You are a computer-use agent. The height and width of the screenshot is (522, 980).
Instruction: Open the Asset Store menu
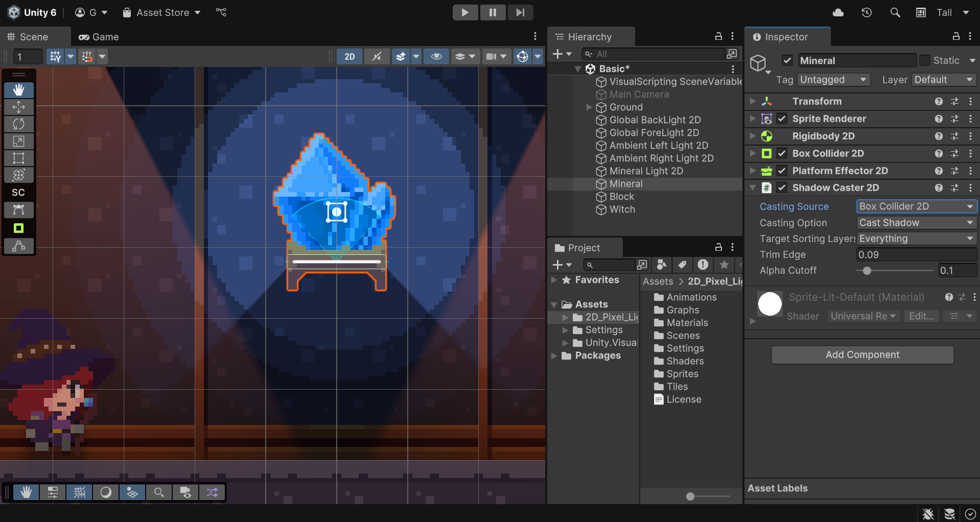pos(162,12)
